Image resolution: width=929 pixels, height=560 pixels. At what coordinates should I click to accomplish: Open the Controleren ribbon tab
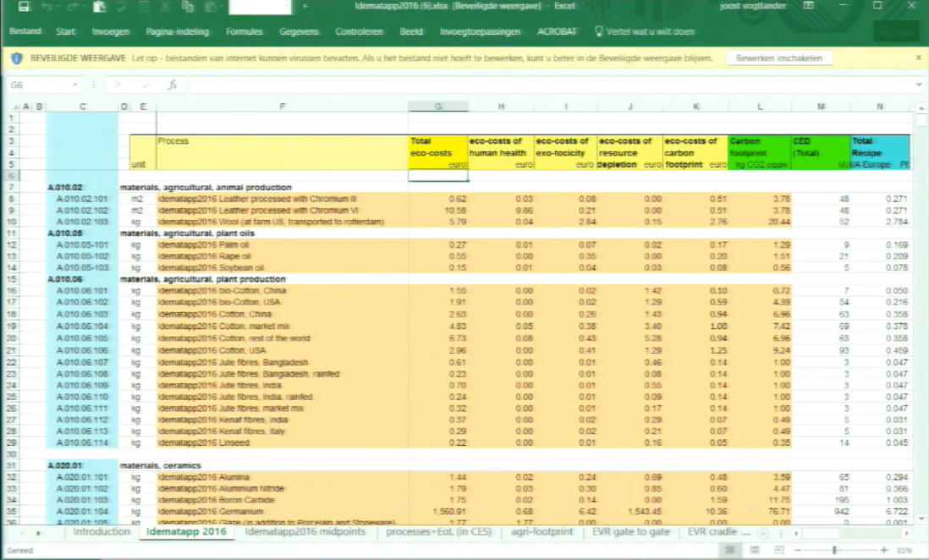tap(359, 31)
